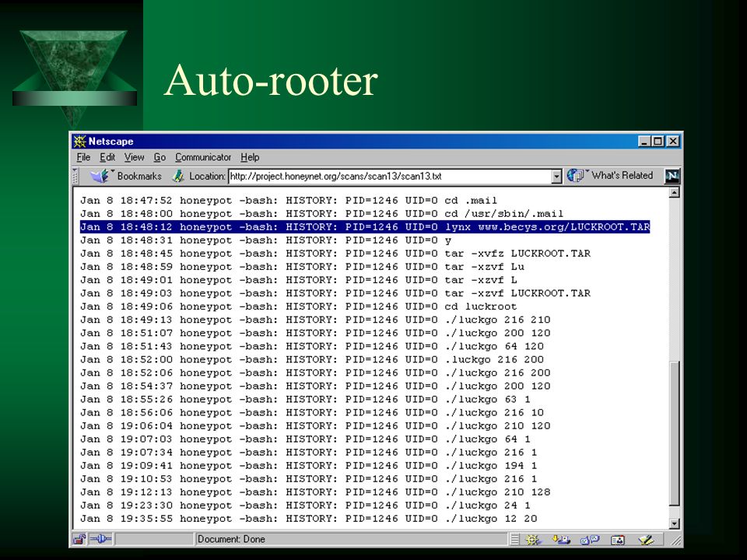This screenshot has width=747, height=560.
Task: Click the 'Auto-rooter' slide title
Action: pos(271,80)
